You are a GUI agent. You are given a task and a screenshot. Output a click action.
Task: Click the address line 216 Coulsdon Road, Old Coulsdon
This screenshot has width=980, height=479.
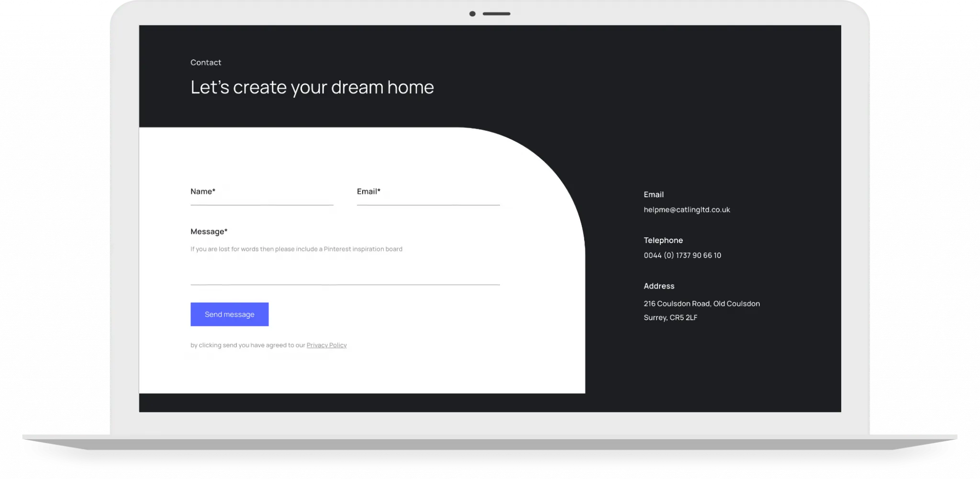(702, 303)
